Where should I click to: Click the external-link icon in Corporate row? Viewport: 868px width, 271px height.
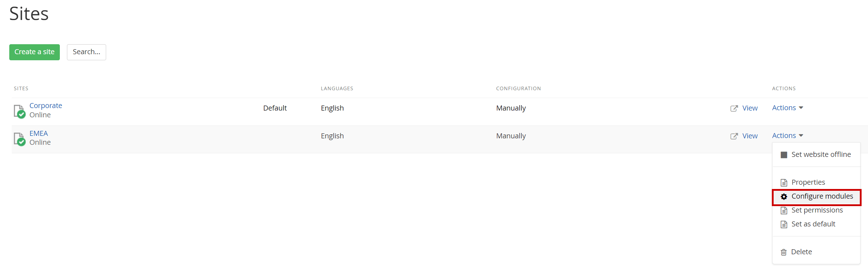[x=734, y=108]
